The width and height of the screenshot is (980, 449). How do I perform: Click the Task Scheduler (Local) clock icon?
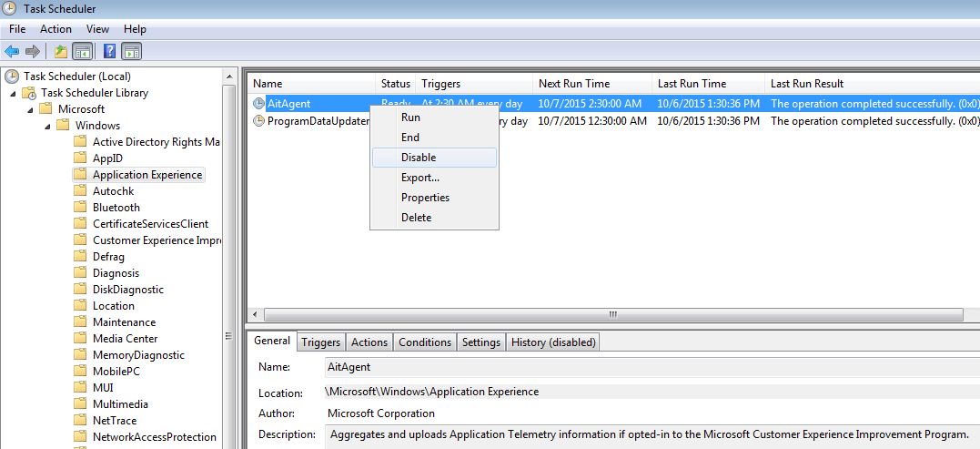[12, 77]
